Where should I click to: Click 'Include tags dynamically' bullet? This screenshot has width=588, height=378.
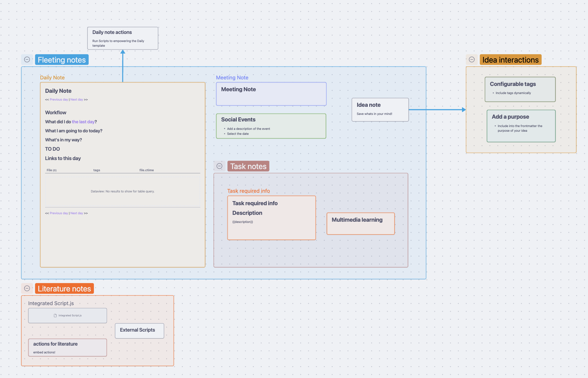[x=513, y=93]
